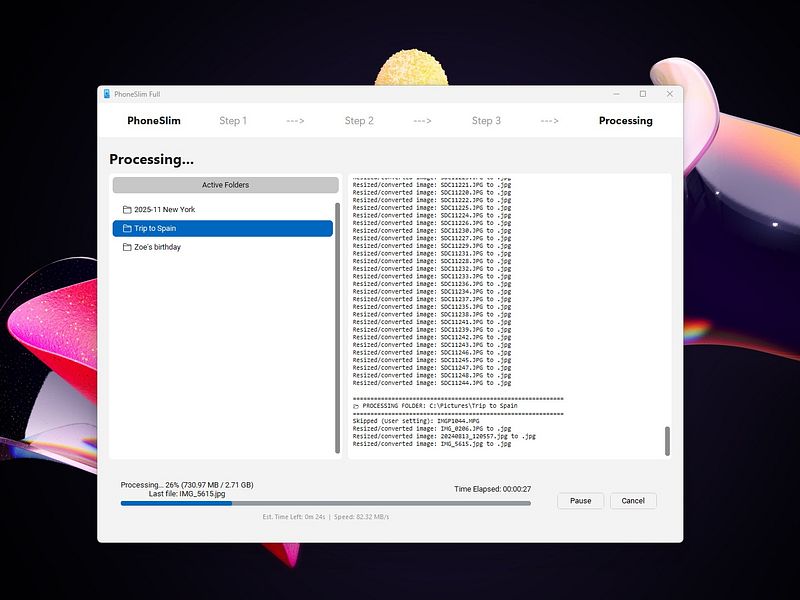Click the 'Time Elapsed: 00:00:27' readout
Viewport: 800px width, 600px height.
click(x=492, y=489)
